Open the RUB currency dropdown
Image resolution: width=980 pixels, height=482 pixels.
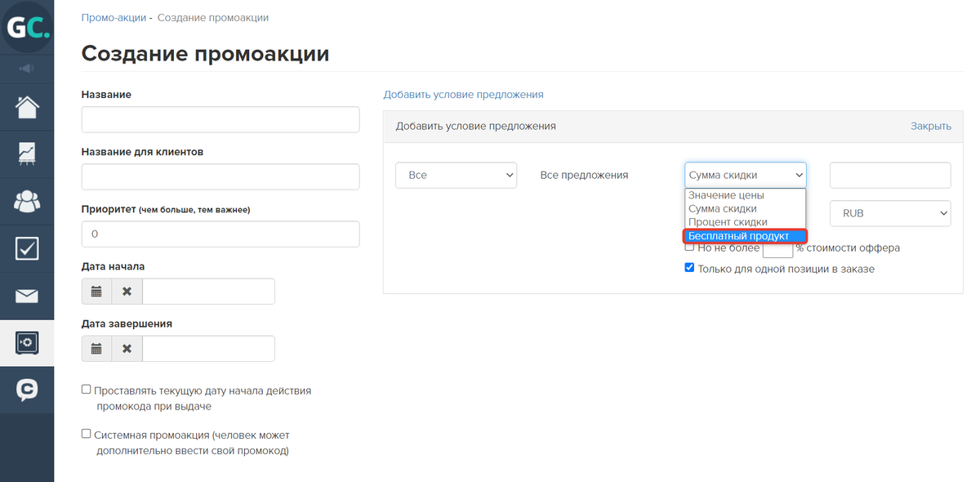coord(889,213)
